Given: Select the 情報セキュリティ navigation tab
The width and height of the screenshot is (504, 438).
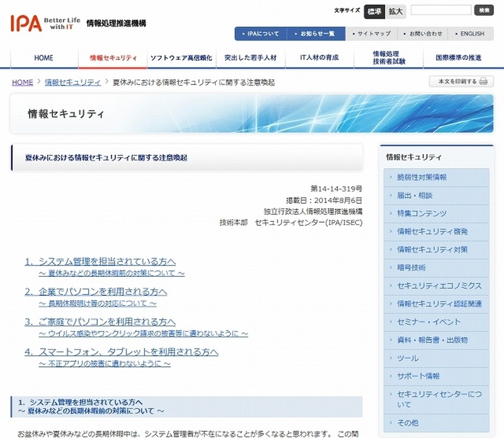Looking at the screenshot, I should click(113, 58).
